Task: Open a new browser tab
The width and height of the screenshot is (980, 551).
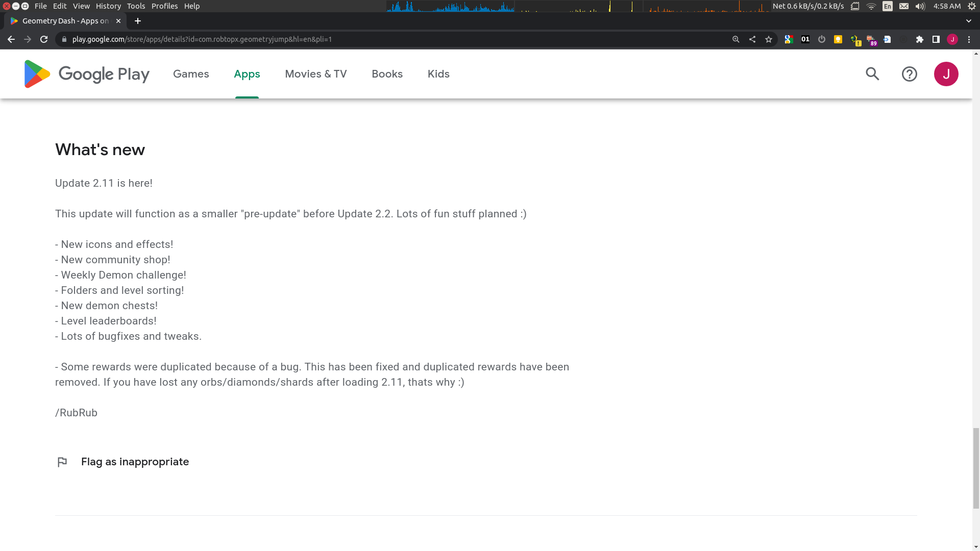Action: (x=138, y=21)
